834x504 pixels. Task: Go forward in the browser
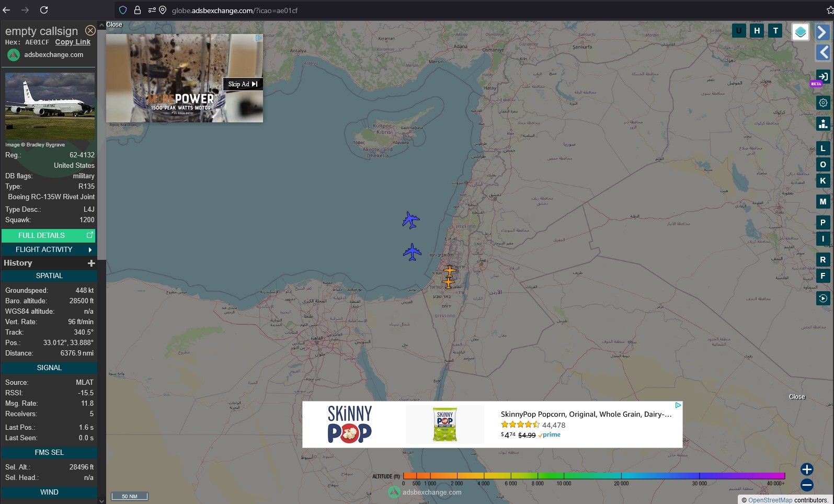[x=25, y=10]
